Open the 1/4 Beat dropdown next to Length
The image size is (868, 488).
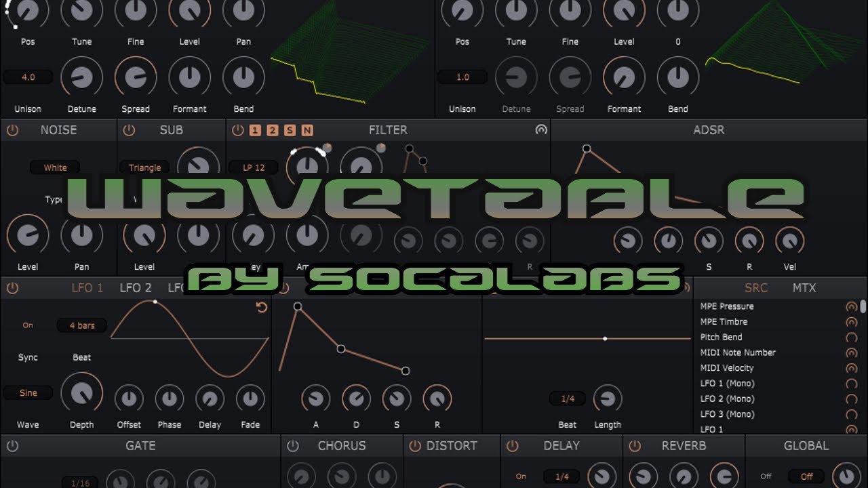(568, 399)
